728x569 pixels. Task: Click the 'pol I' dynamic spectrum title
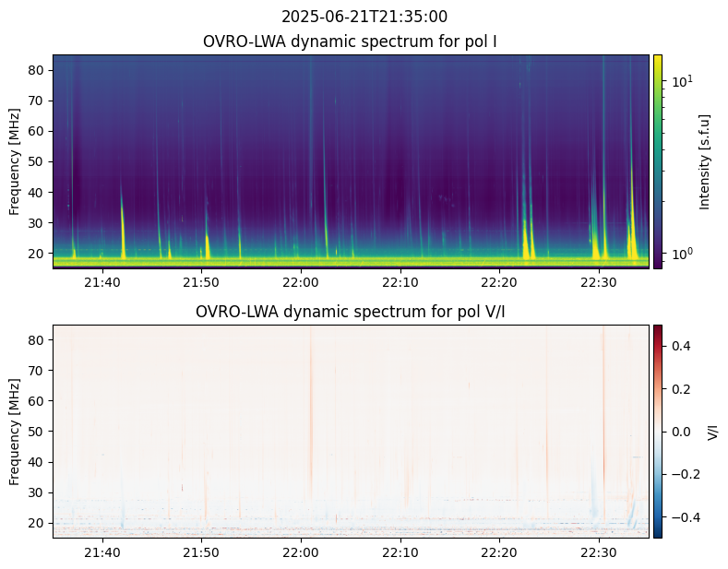point(351,41)
